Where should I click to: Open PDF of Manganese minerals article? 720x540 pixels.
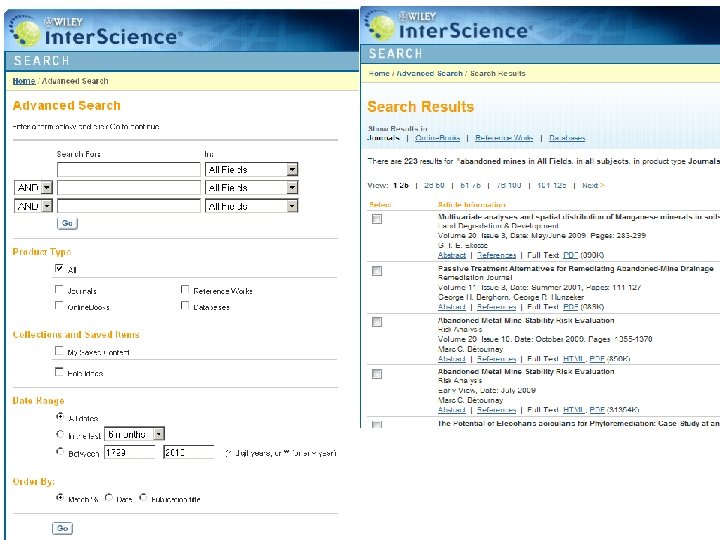click(x=570, y=255)
